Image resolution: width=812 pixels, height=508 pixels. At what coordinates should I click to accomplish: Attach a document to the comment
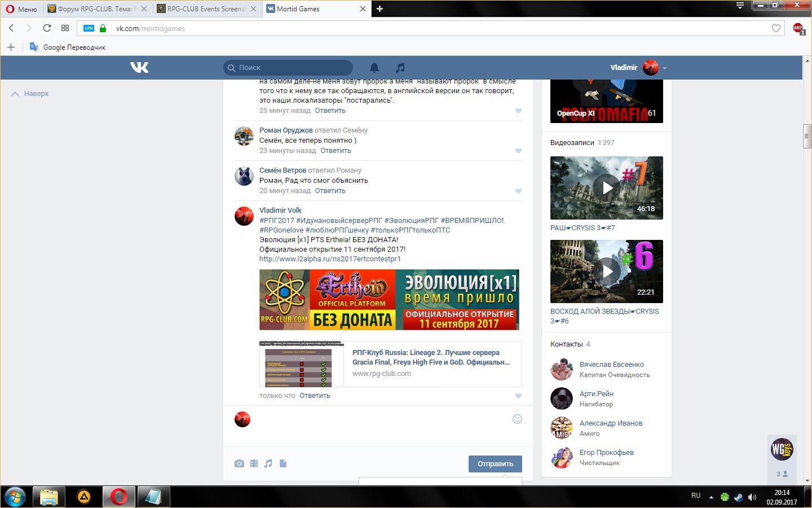(x=283, y=463)
